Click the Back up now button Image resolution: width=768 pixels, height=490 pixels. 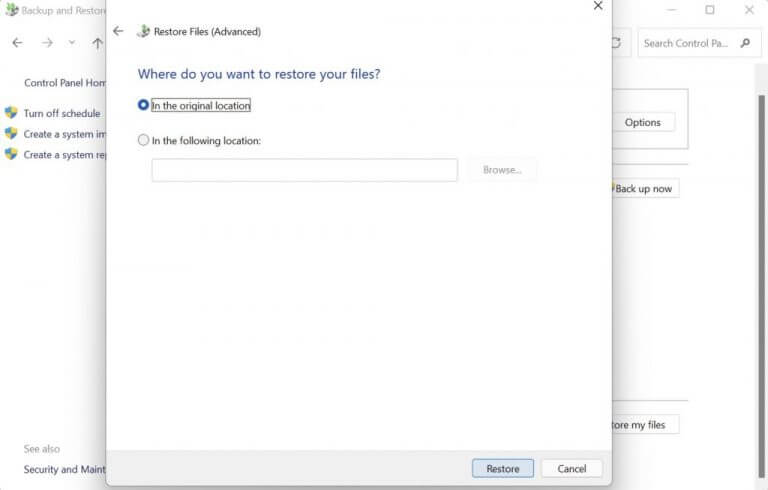[x=643, y=188]
